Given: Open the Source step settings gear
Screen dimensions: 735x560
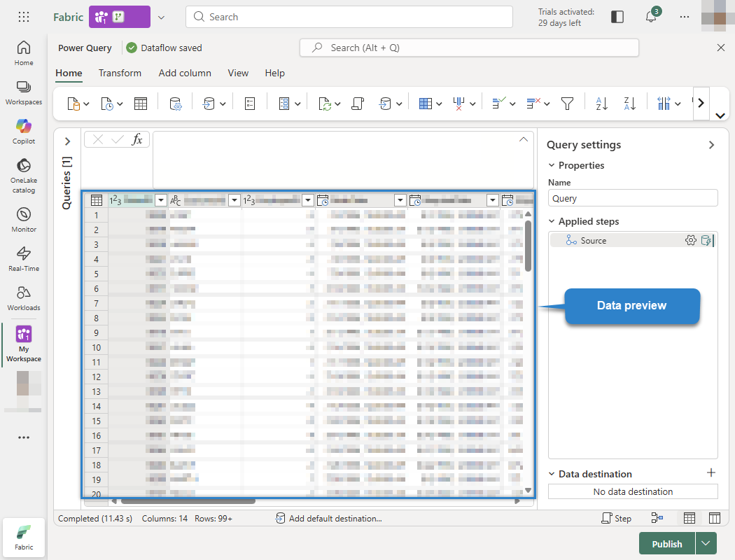Looking at the screenshot, I should coord(691,240).
